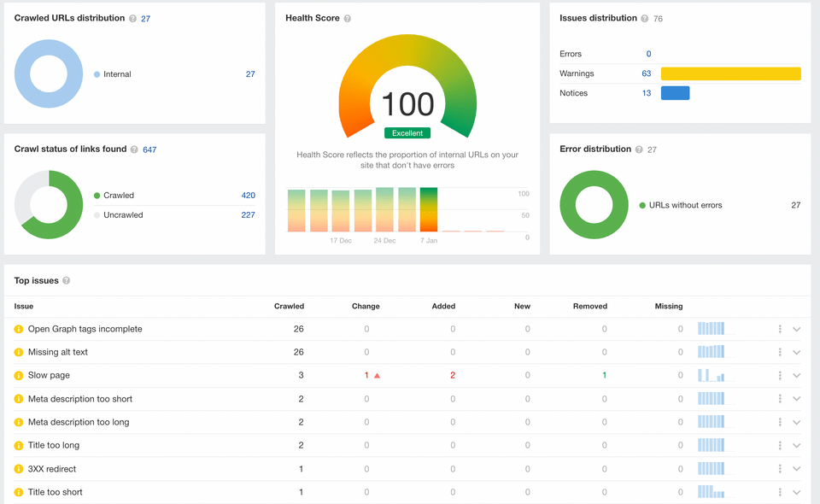Expand the Open Graph tags incomplete row
Screen dimensions: 820x504
pyautogui.click(x=797, y=329)
